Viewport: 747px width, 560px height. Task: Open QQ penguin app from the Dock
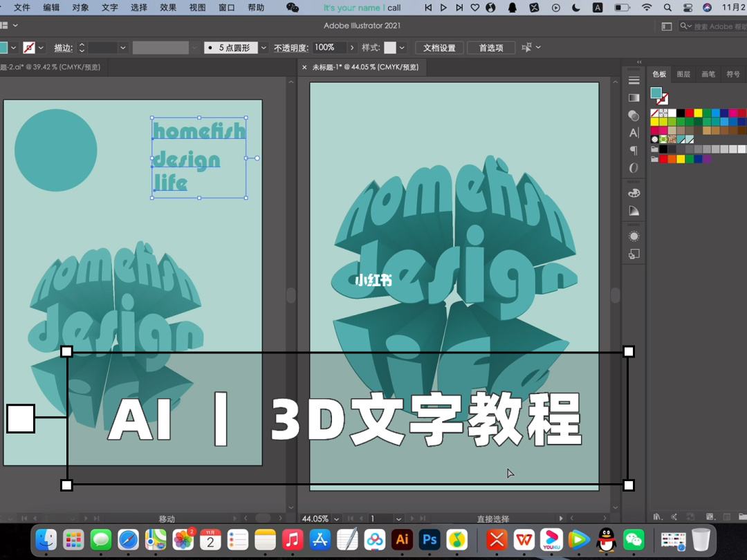click(607, 539)
